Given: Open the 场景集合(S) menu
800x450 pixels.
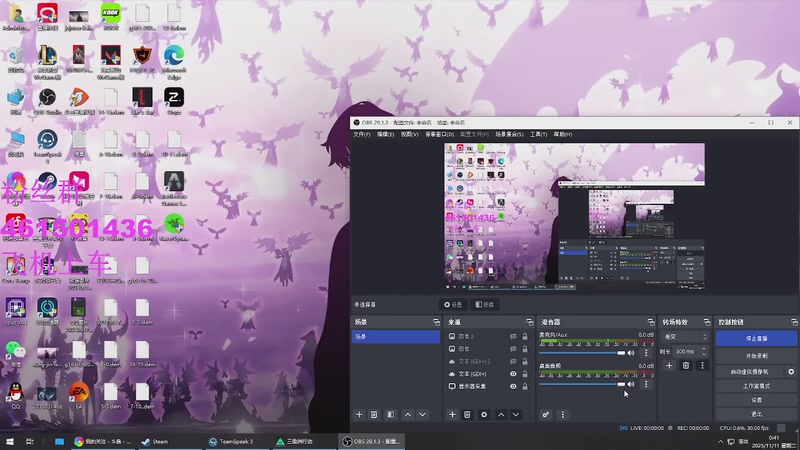Looking at the screenshot, I should tap(509, 134).
